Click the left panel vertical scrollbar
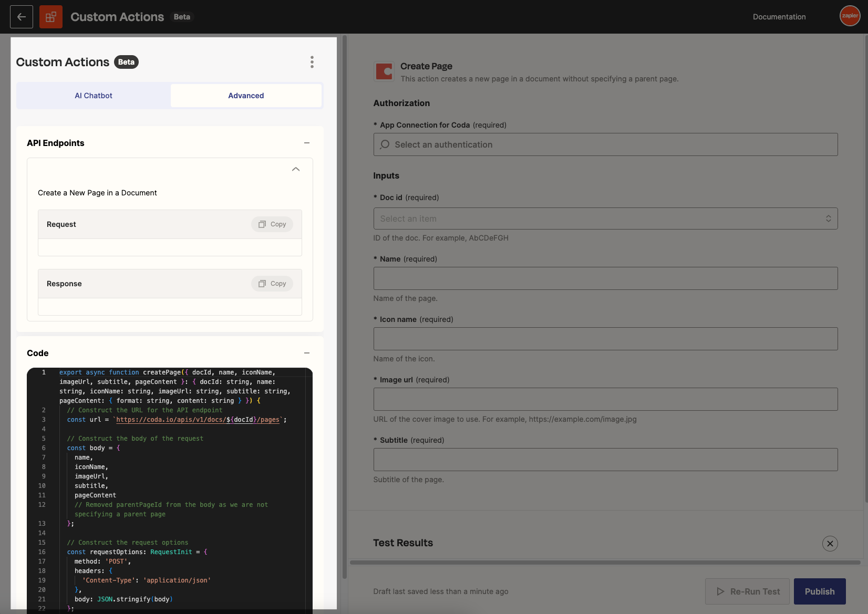This screenshot has height=614, width=868. [345, 307]
